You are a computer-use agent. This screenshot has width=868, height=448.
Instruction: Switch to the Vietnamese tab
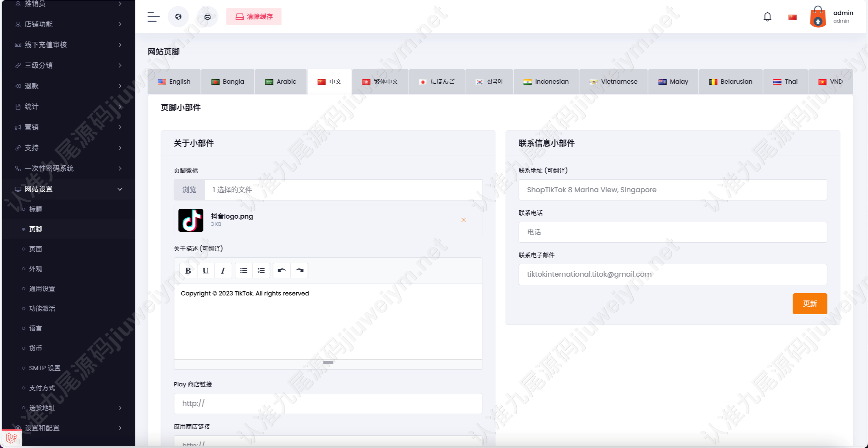point(613,82)
